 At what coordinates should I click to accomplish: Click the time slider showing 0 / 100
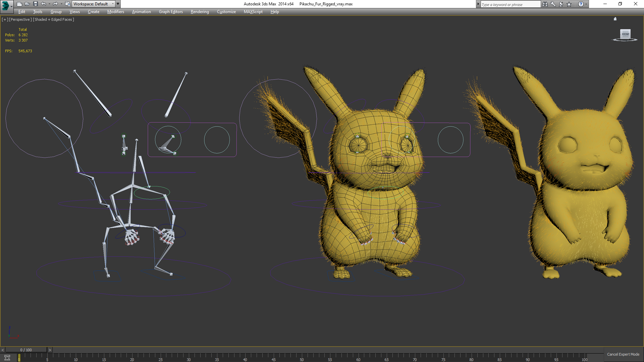point(26,350)
